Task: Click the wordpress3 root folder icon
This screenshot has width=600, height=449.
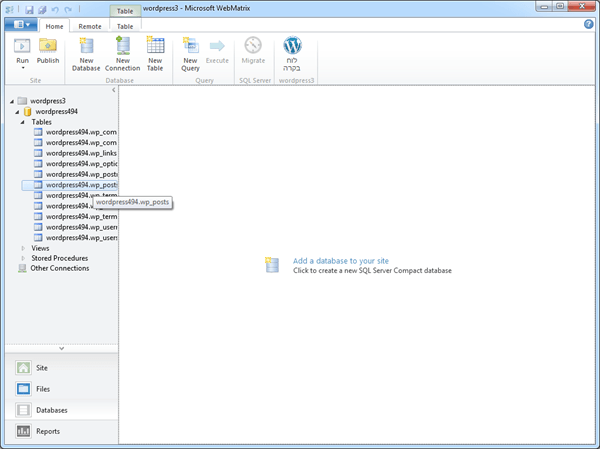Action: (23, 101)
